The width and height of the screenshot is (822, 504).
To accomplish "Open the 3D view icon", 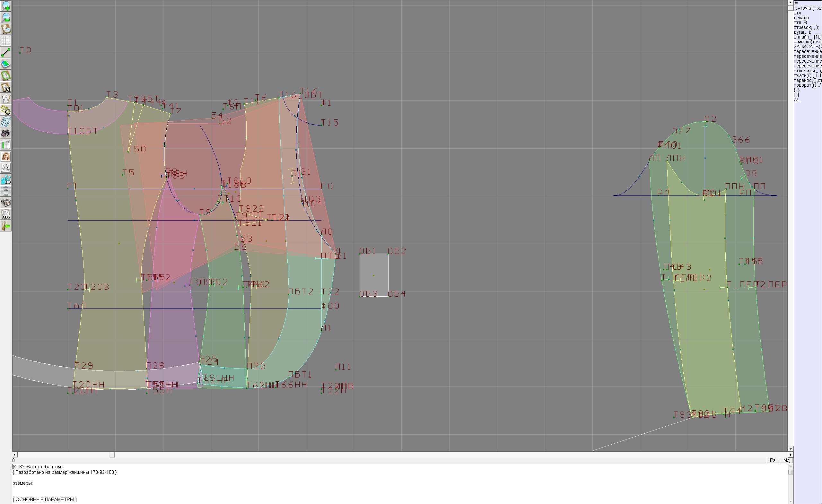I will [x=6, y=180].
